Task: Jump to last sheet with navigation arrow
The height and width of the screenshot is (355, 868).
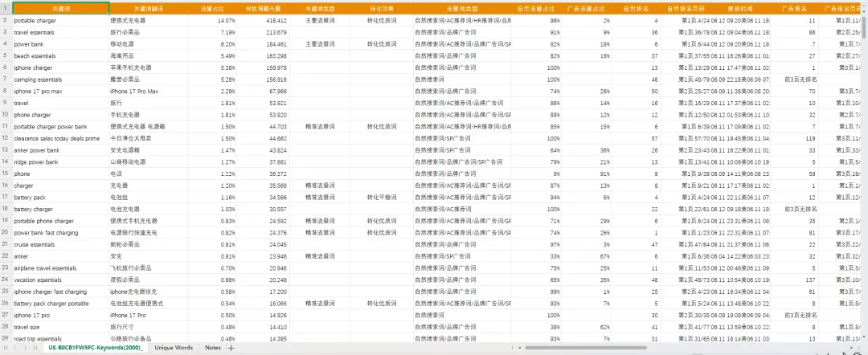Action: pos(35,348)
